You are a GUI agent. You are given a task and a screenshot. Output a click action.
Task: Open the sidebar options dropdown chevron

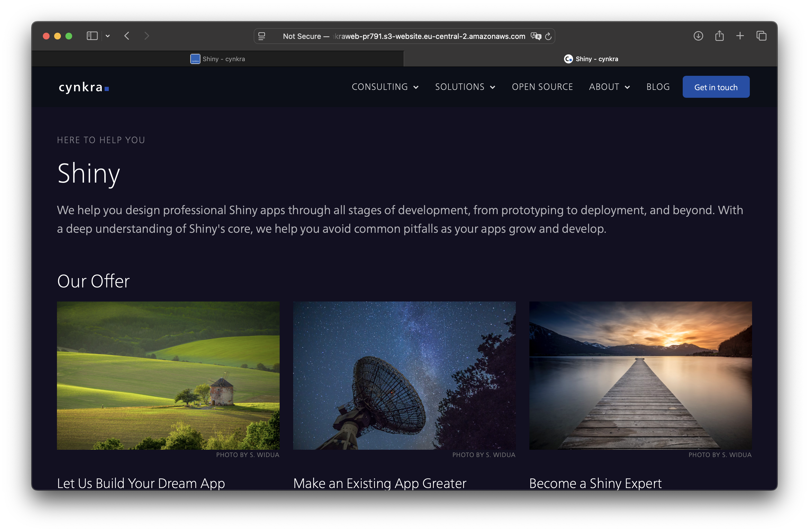108,36
